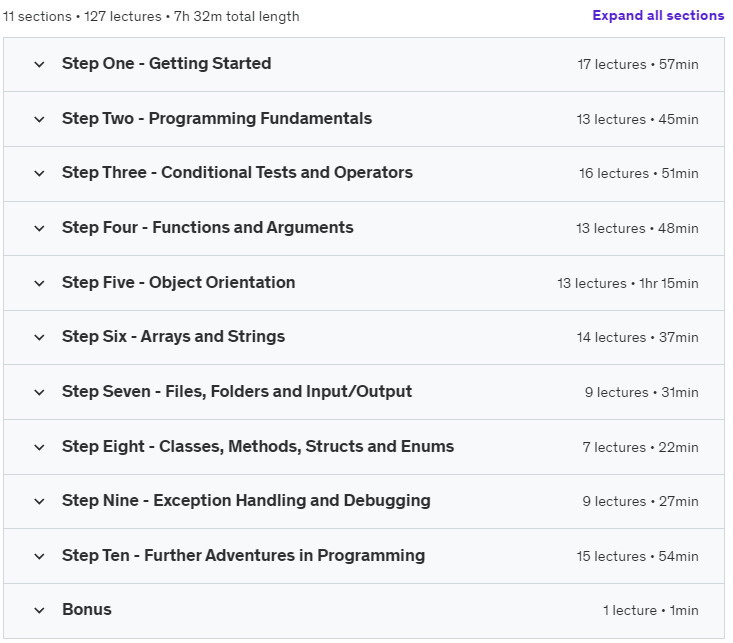Open Step Six - Arrays and Strings title
This screenshot has width=733, height=643.
173,337
